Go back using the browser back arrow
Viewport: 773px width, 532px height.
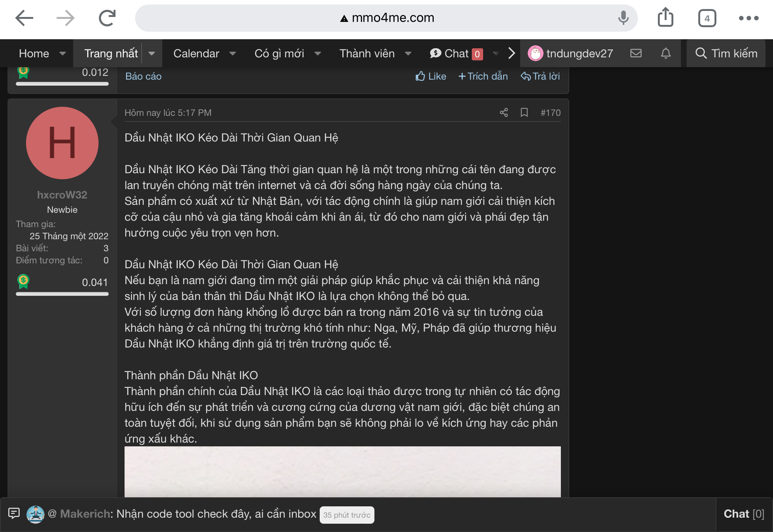pyautogui.click(x=25, y=18)
